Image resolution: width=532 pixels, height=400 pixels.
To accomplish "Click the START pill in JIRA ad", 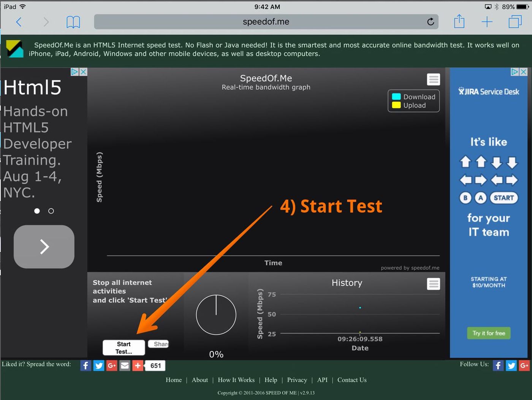I will coord(504,198).
